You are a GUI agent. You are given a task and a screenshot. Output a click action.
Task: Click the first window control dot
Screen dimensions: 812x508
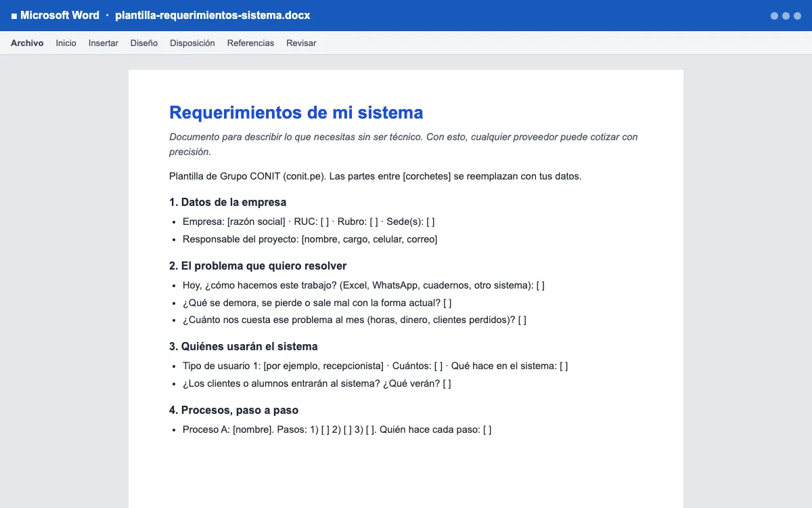click(x=775, y=16)
